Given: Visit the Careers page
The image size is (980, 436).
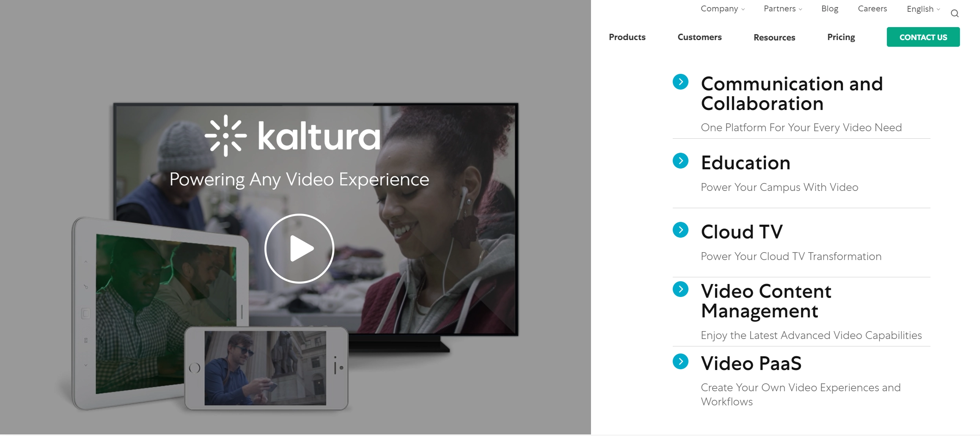Looking at the screenshot, I should 872,8.
